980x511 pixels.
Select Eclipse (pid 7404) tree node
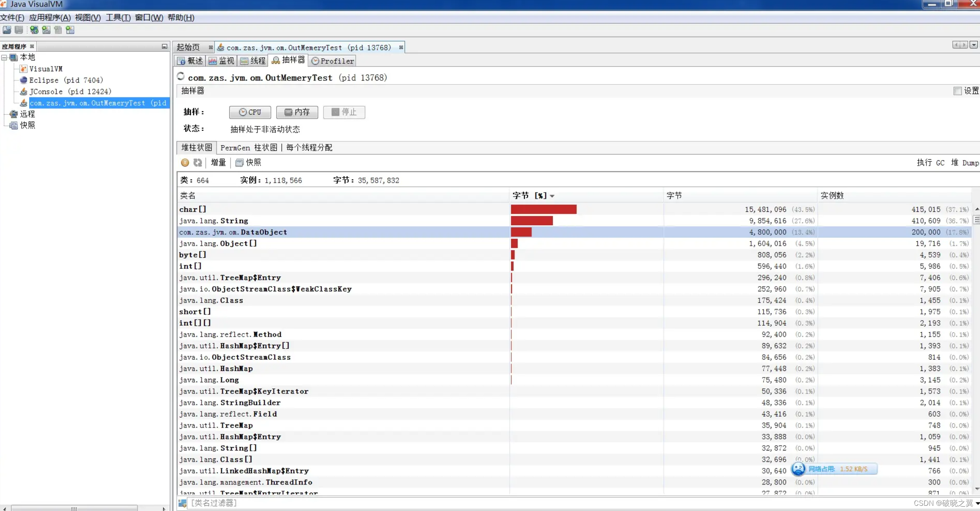66,80
